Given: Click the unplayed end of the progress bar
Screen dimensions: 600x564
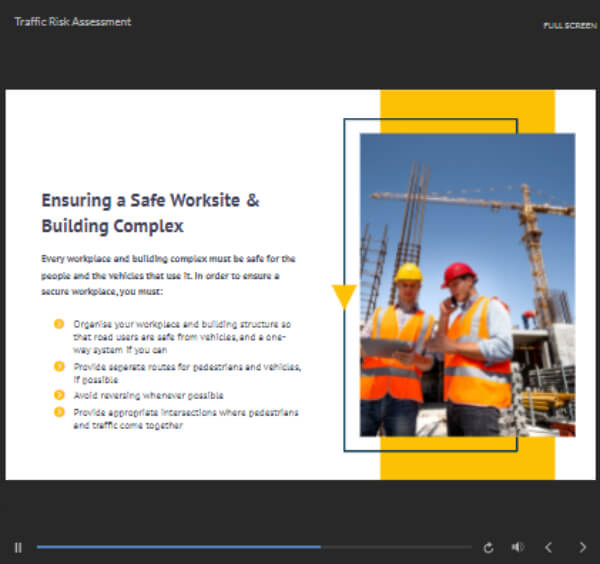Looking at the screenshot, I should pyautogui.click(x=400, y=547).
